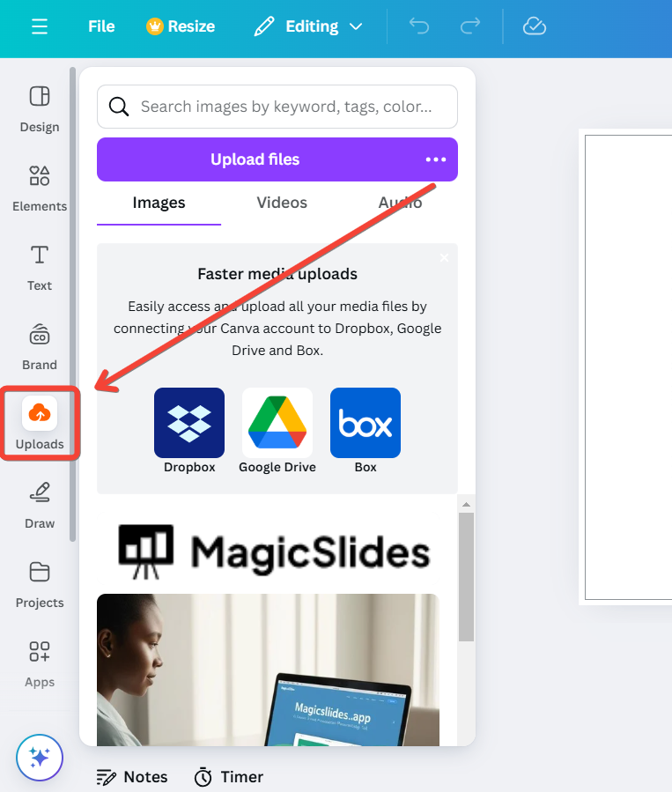Open the Brand sidebar panel
Viewport: 672px width, 792px height.
pyautogui.click(x=40, y=347)
